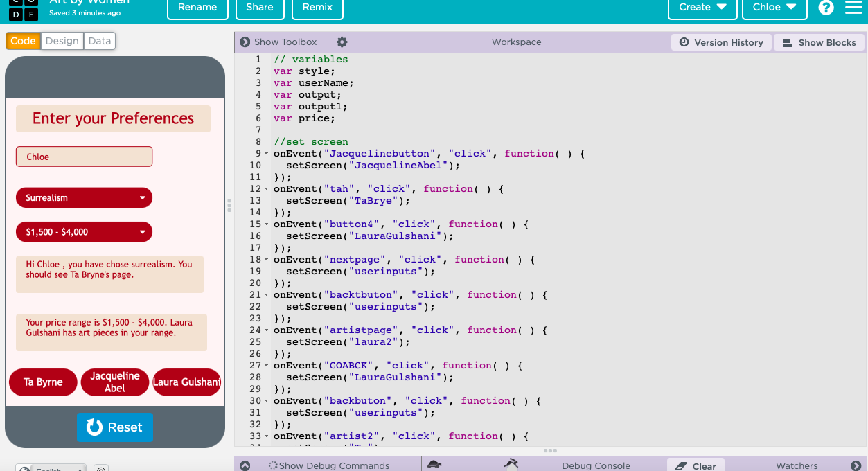Switch to the Code tab
868x471 pixels.
23,41
